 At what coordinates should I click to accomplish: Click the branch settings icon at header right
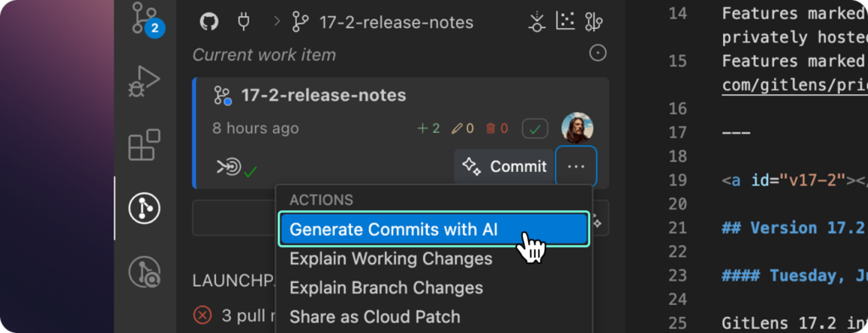[593, 22]
